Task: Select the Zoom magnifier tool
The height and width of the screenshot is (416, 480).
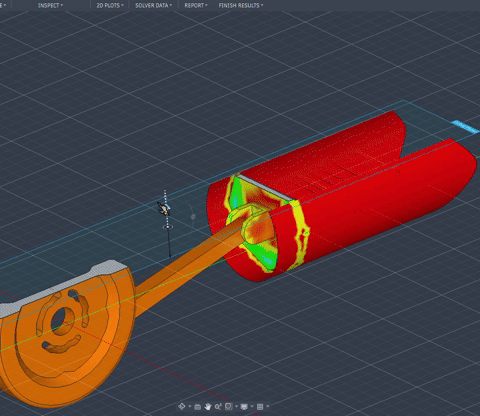Action: 218,406
